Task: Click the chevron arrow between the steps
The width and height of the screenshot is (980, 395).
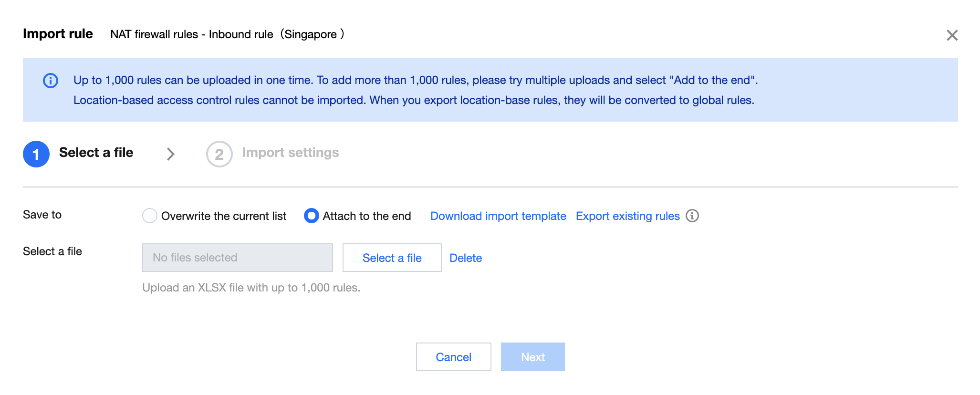Action: [170, 154]
